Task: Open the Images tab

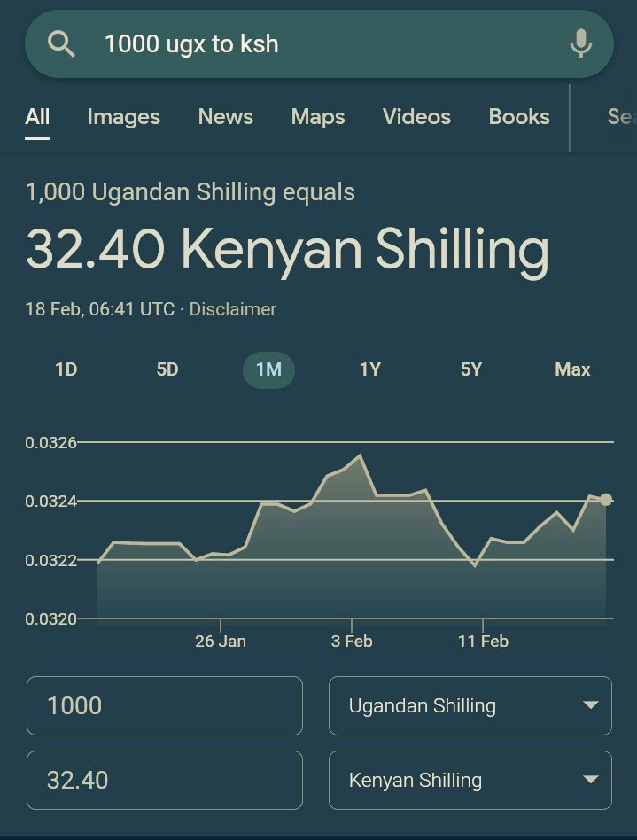Action: 124,117
